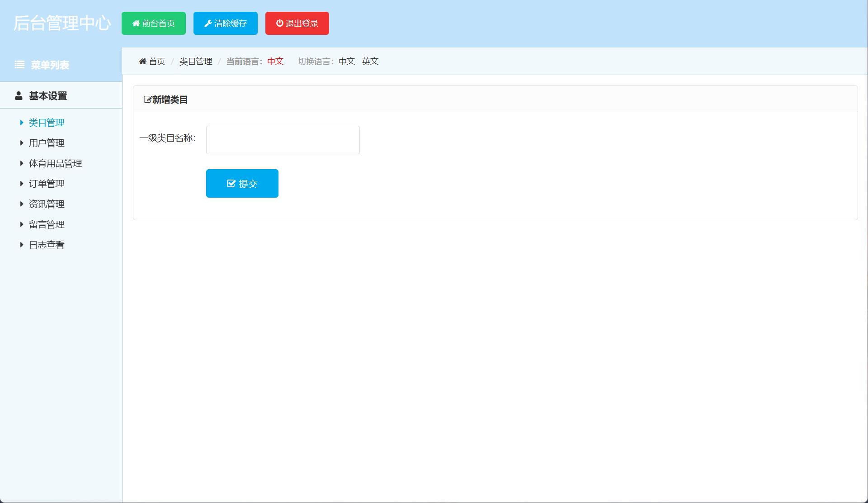Open 资讯管理 menu item
This screenshot has height=503, width=868.
[x=47, y=204]
